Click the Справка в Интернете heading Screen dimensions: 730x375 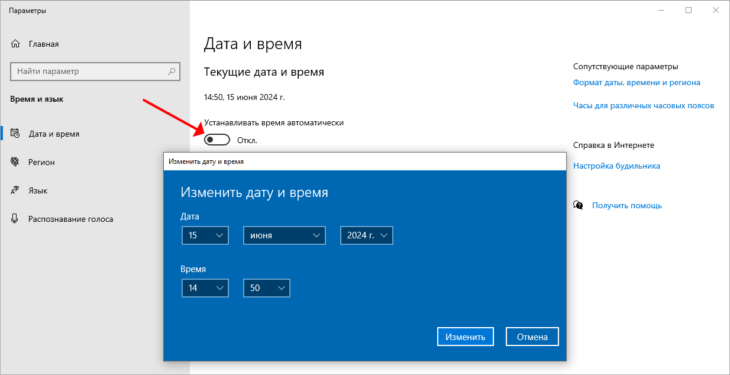pyautogui.click(x=614, y=145)
